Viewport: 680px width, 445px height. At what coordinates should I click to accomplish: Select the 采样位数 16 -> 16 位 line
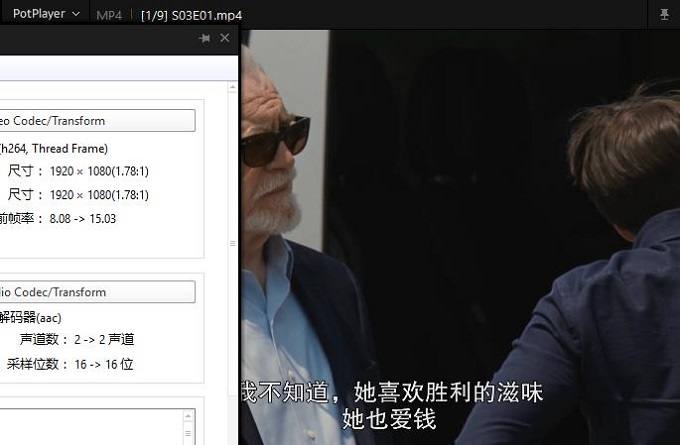click(x=70, y=364)
